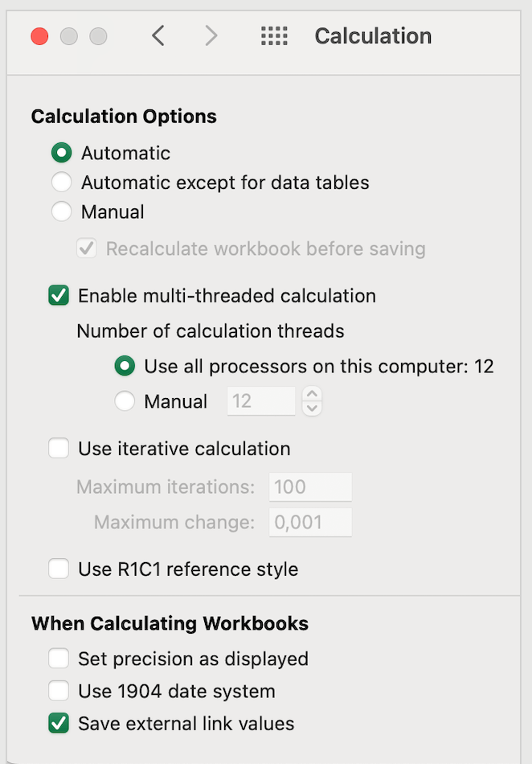Click the forward arrow in the toolbar
Viewport: 532px width, 764px height.
(x=211, y=35)
